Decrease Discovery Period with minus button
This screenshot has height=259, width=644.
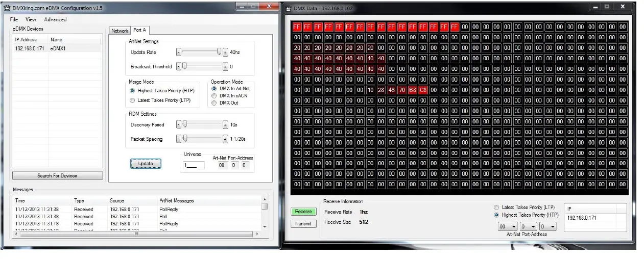(179, 124)
